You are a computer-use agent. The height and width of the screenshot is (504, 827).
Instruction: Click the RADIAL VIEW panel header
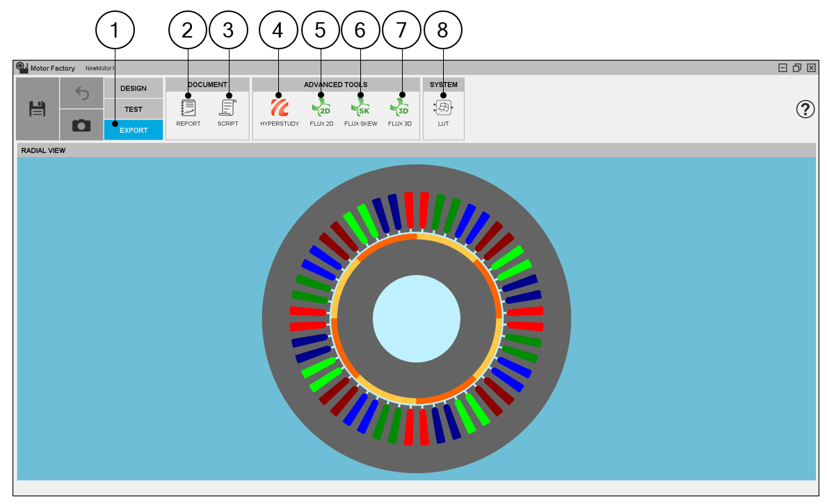(416, 150)
